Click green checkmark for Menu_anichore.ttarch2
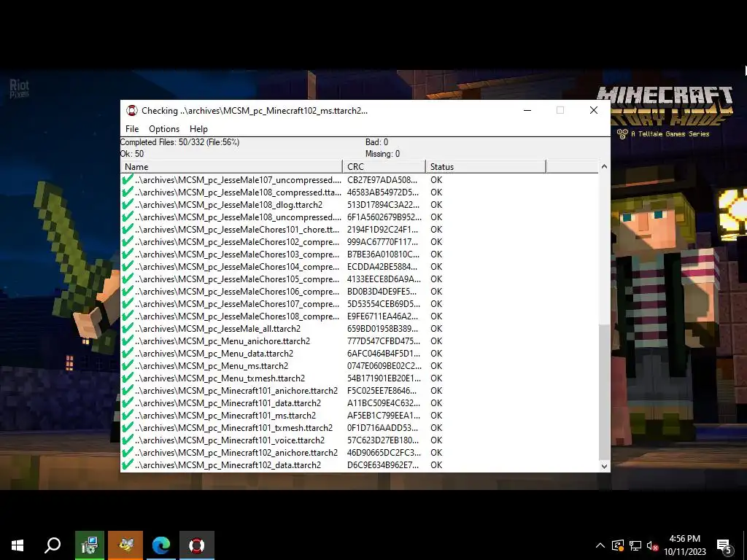Image resolution: width=747 pixels, height=560 pixels. [127, 341]
